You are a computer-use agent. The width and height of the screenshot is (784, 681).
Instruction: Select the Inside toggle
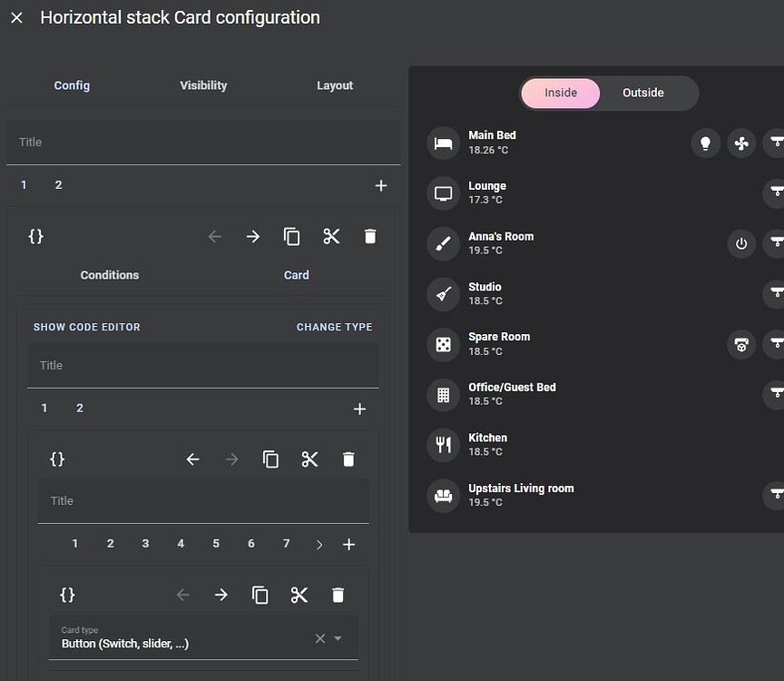(561, 93)
